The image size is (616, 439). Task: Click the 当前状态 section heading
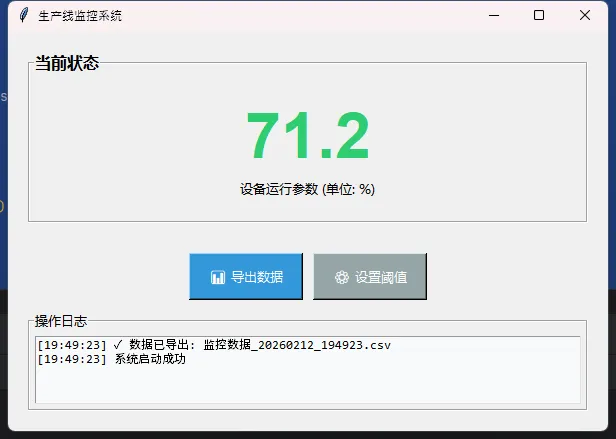(67, 63)
